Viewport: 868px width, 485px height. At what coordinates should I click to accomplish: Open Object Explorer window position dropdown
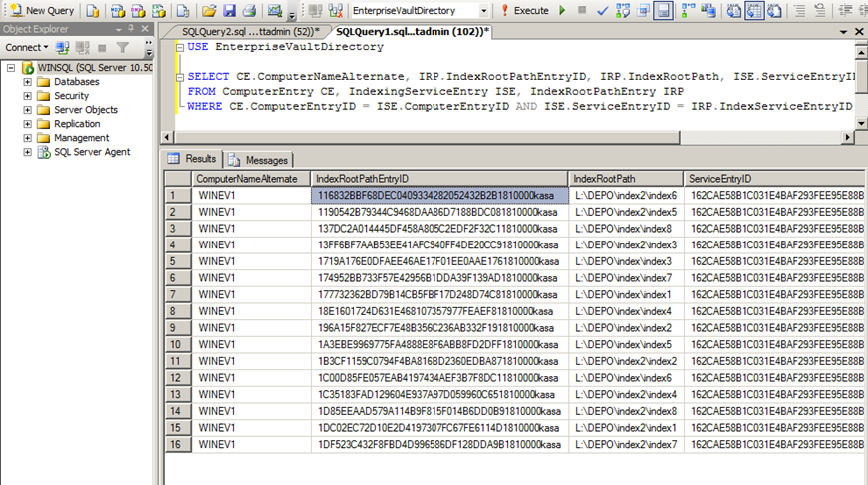(119, 29)
